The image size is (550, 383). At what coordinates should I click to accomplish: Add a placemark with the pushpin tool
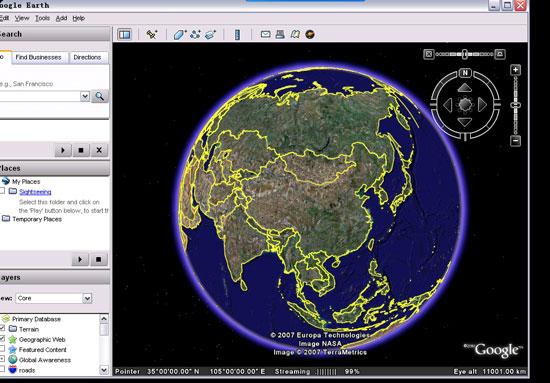(x=152, y=34)
